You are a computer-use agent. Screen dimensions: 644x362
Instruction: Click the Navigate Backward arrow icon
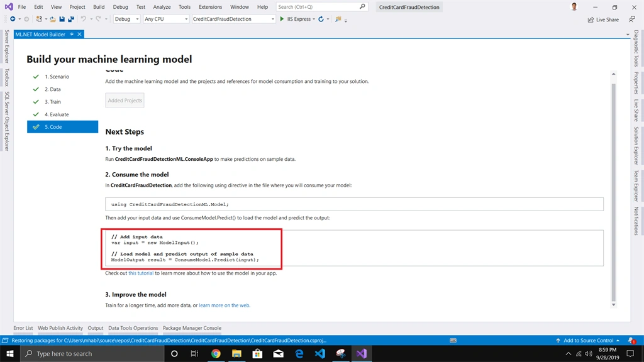coord(13,19)
